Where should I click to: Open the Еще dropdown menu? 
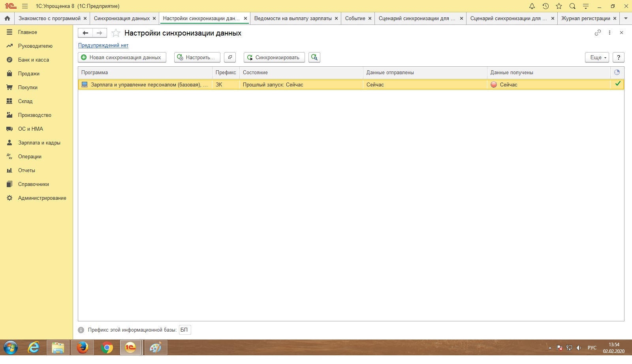point(597,57)
